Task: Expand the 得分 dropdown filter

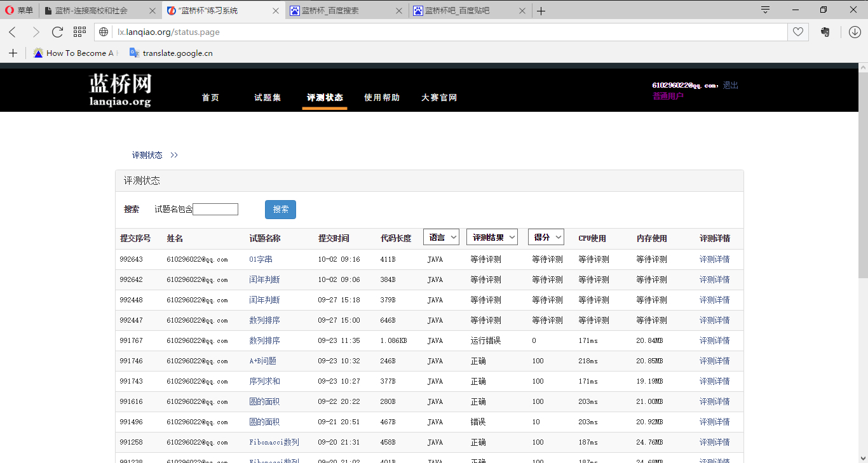Action: pos(546,237)
